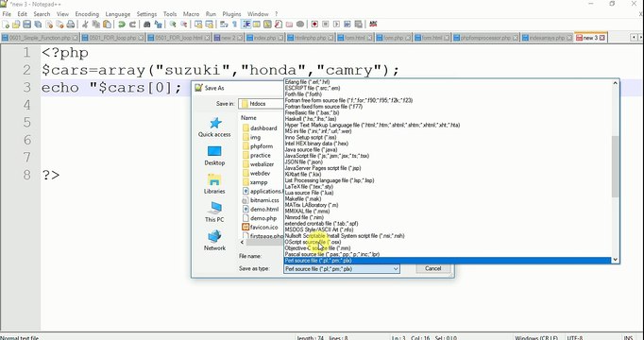Select highlighted Perl source file option
The image size is (644, 340).
(448, 261)
